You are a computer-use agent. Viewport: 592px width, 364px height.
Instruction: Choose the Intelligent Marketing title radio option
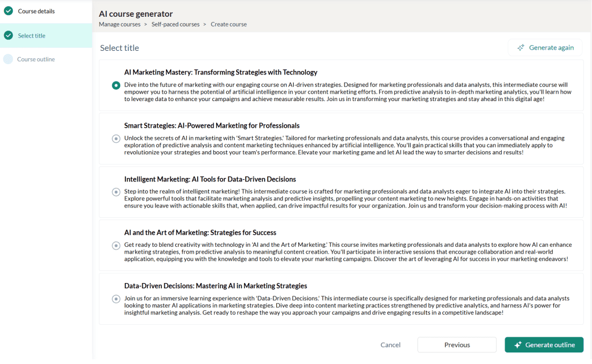116,192
